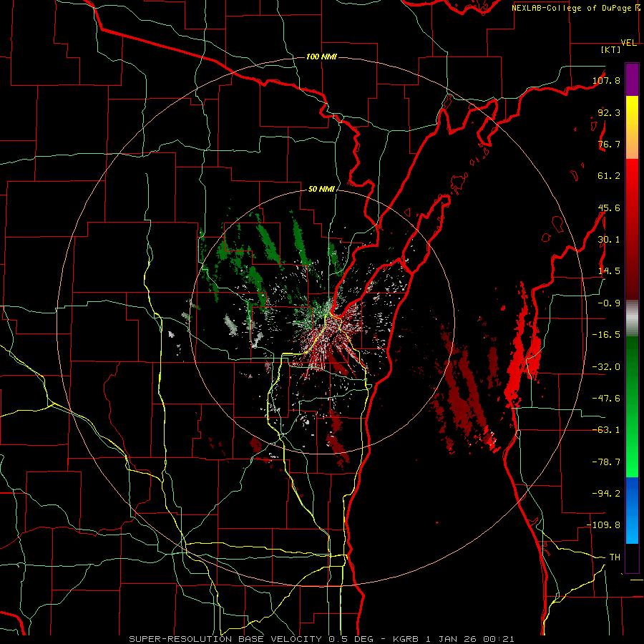
Task: Click the bright green segment of the color bar
Action: pos(632,406)
